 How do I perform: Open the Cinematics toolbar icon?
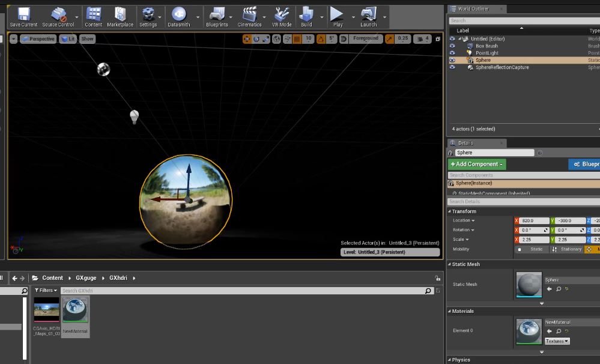(x=249, y=16)
